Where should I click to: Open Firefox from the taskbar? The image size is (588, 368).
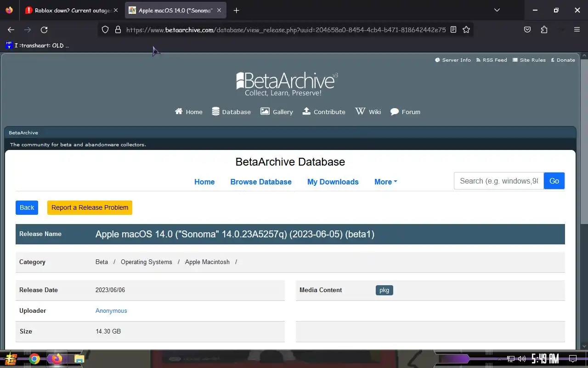pyautogui.click(x=57, y=359)
